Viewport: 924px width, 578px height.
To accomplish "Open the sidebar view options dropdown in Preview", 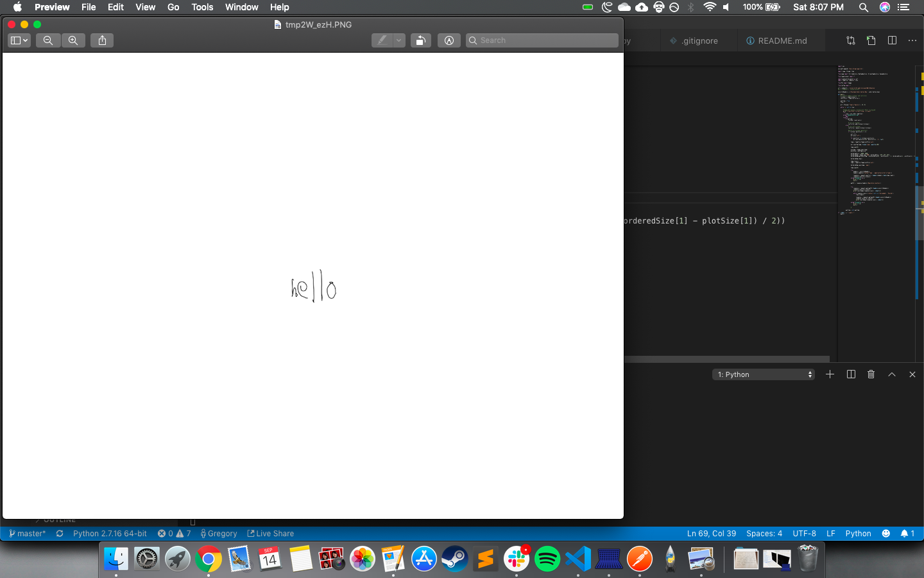I will point(19,40).
